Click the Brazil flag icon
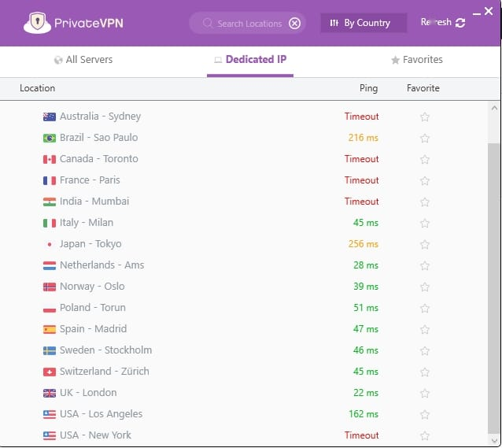 [x=50, y=138]
